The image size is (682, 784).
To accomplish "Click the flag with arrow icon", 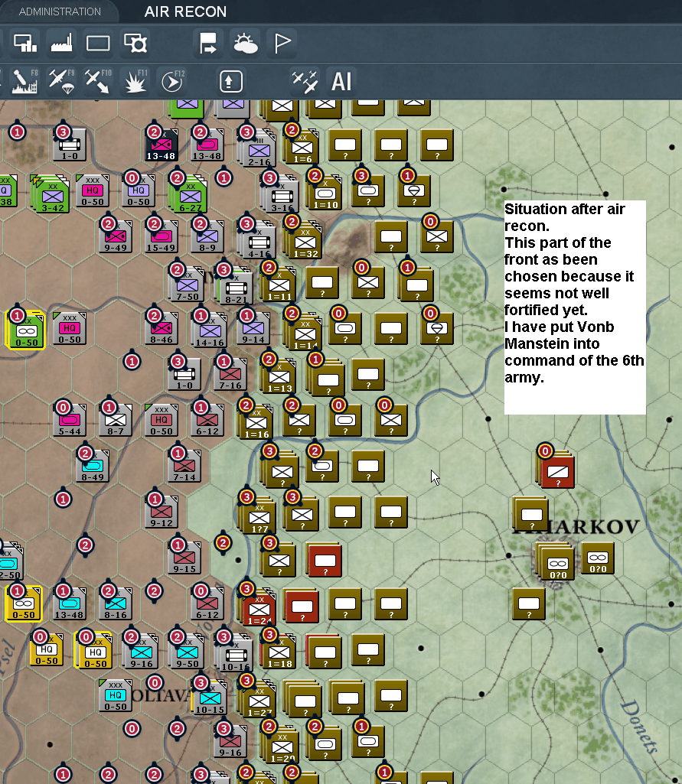I will (x=208, y=43).
